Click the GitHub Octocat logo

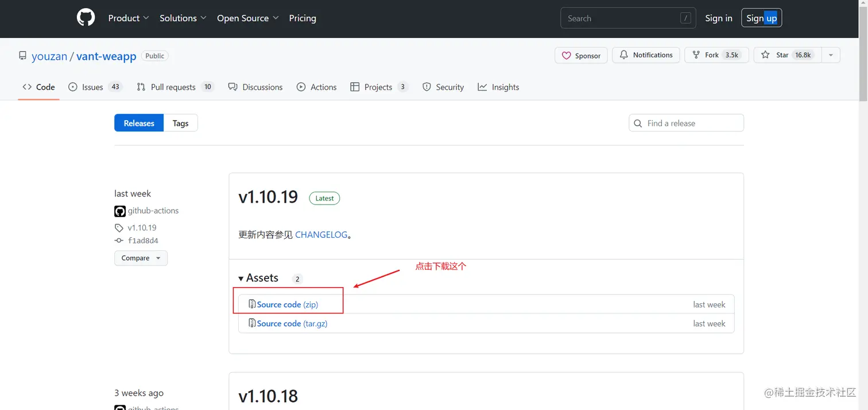[86, 18]
